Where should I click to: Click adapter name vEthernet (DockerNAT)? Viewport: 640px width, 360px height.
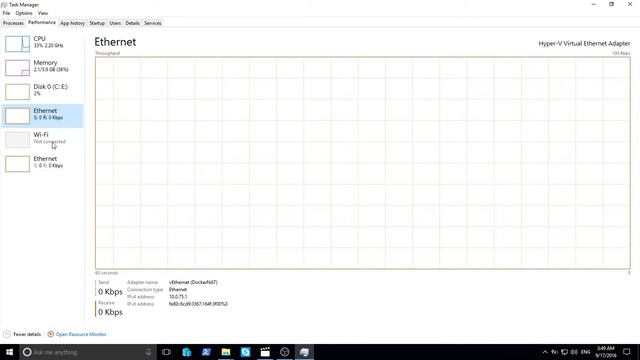pos(193,282)
